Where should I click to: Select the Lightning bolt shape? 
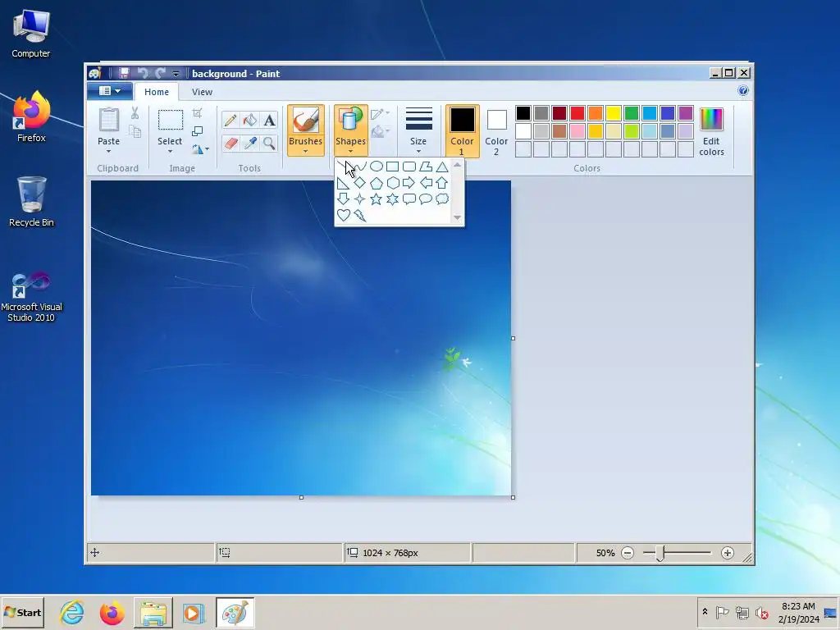tap(360, 216)
